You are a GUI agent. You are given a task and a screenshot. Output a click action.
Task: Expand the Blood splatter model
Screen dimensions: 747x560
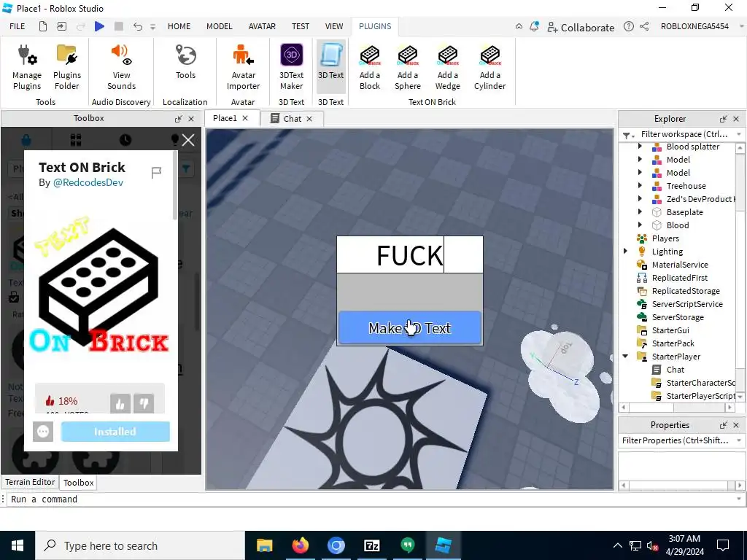pyautogui.click(x=640, y=147)
